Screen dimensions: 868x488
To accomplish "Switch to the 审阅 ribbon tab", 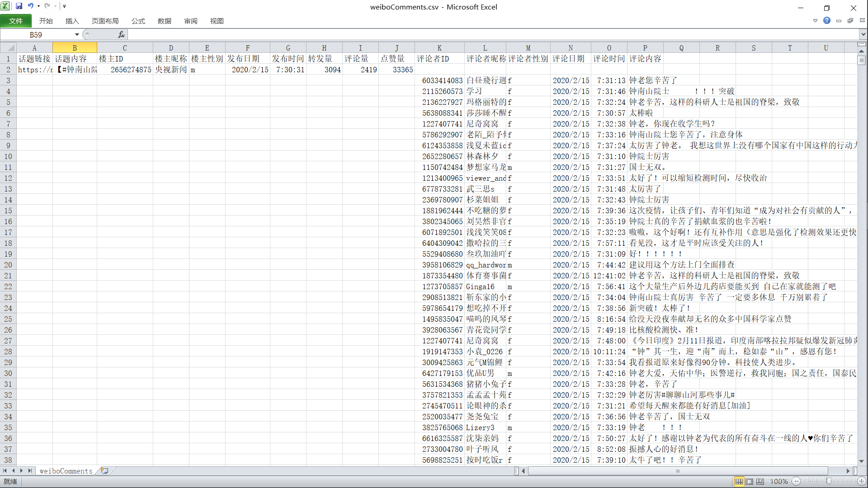I will pyautogui.click(x=190, y=21).
